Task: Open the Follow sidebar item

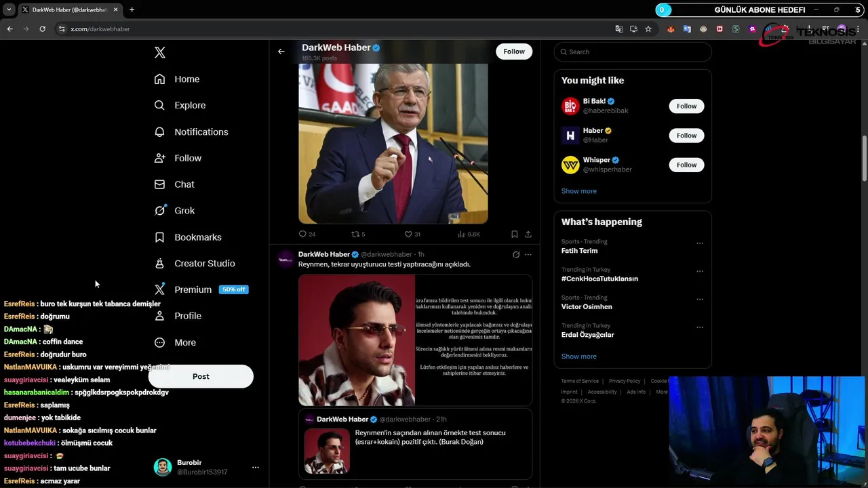Action: pos(178,158)
